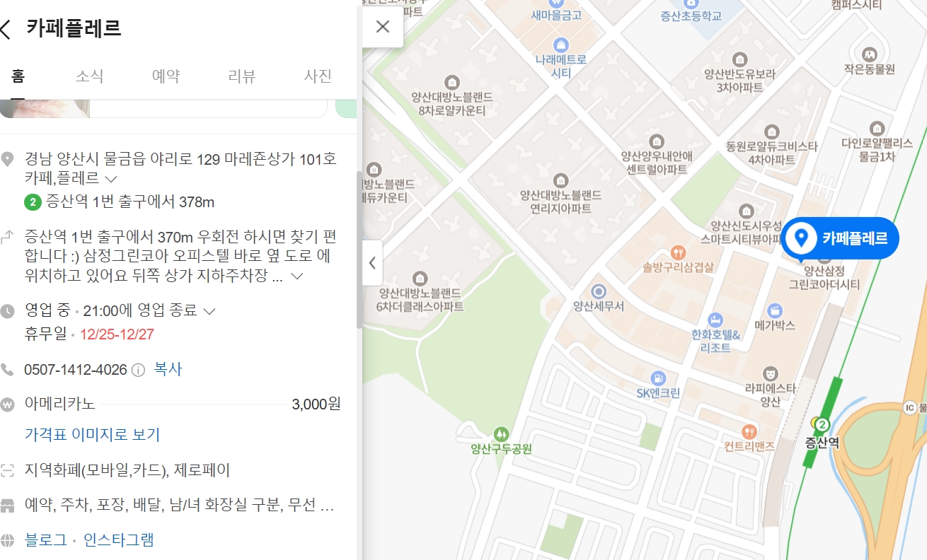Switch to the 홈 tab
The image size is (927, 560).
coord(18,76)
